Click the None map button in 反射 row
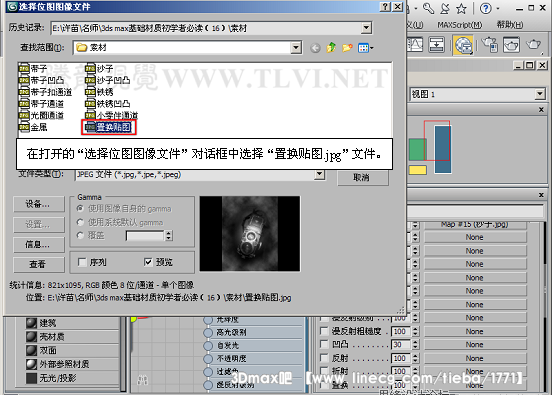Image resolution: width=552 pixels, height=395 pixels. (x=475, y=358)
